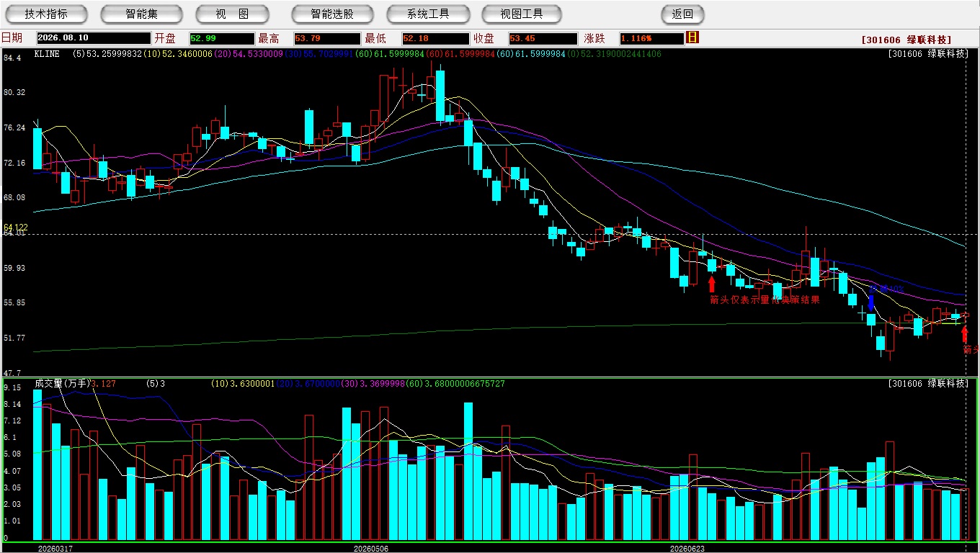Image resolution: width=980 pixels, height=553 pixels.
Task: Click the red arrow above the 箭头仅表示 annotation
Action: tap(712, 284)
